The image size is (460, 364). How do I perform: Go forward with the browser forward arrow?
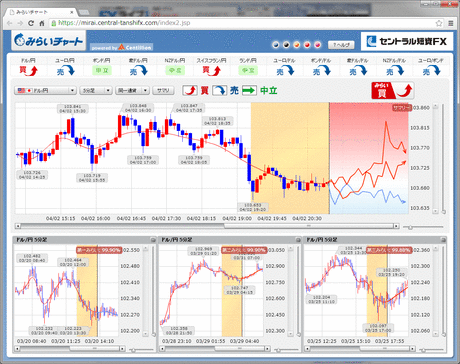(x=20, y=23)
